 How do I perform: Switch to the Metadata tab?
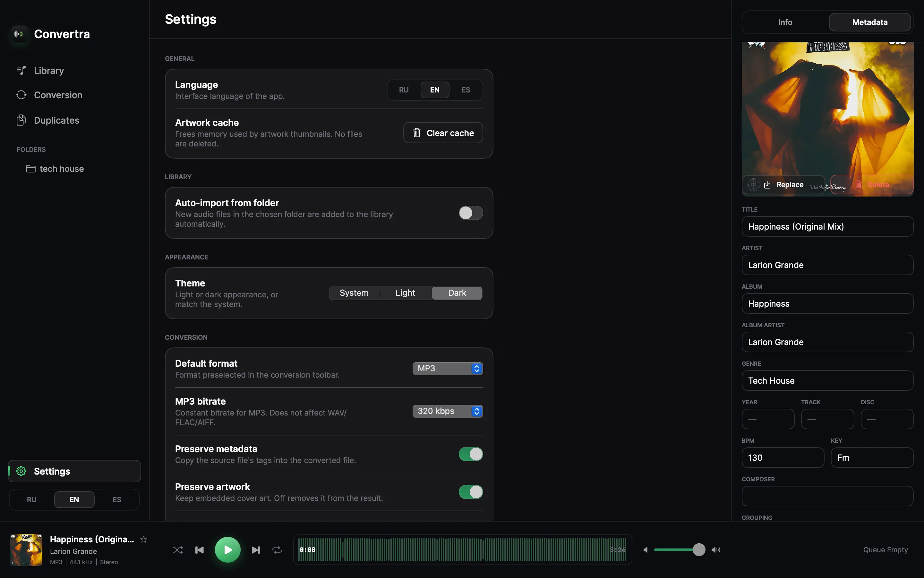point(870,22)
